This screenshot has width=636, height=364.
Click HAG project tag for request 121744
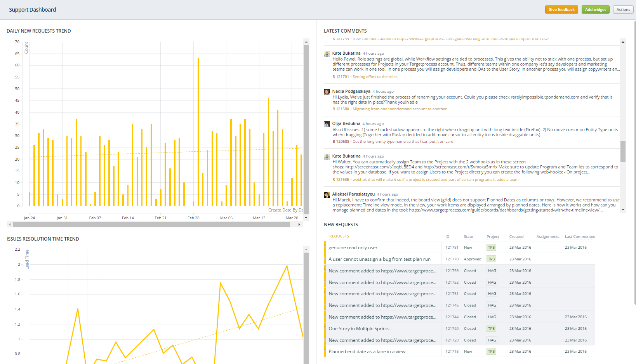(x=492, y=317)
